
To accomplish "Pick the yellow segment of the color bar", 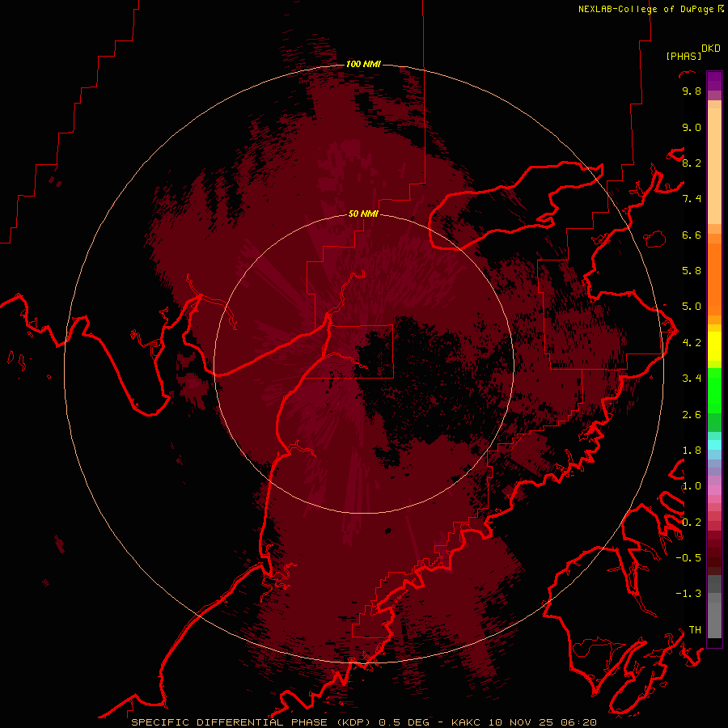I will coord(714,346).
